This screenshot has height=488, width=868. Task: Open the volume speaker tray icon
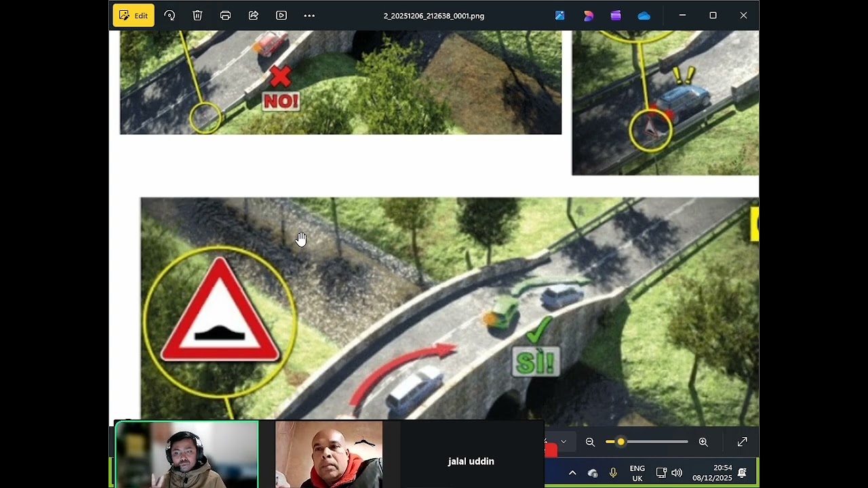(x=677, y=473)
